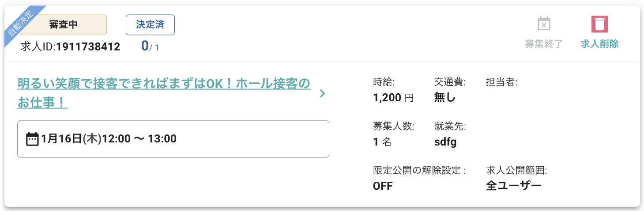Viewport: 644px width, 211px height.
Task: Click the calendar-x 募集終了 icon
Action: [x=544, y=24]
